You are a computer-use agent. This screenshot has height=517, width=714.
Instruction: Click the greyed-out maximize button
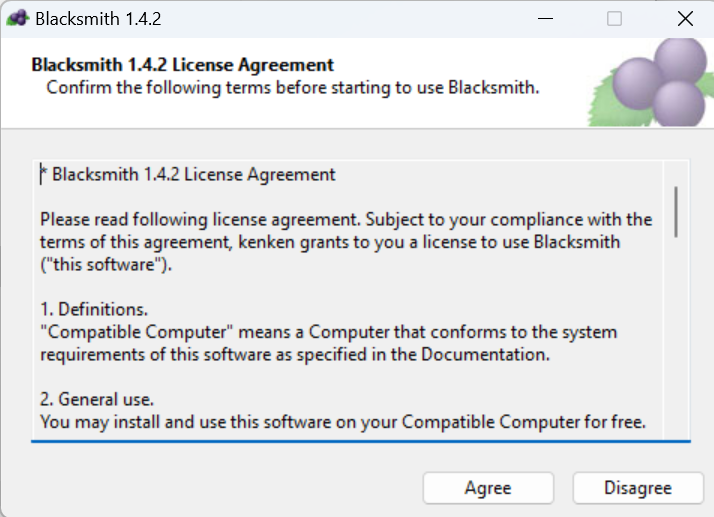point(614,18)
